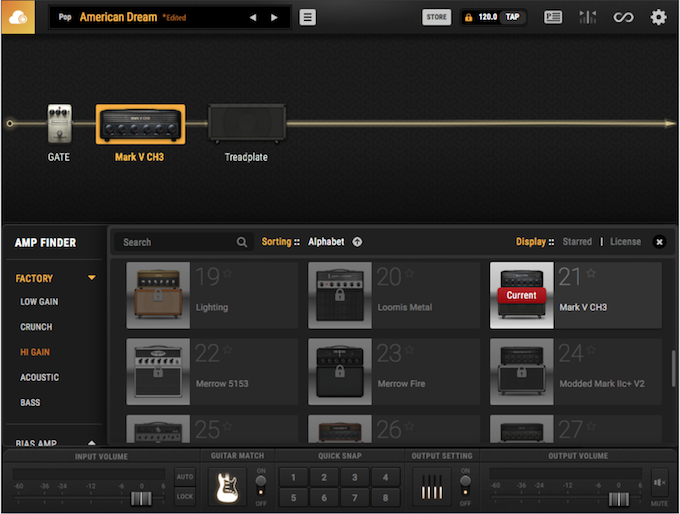This screenshot has height=514, width=680.
Task: Star the Modded Mark IIc+ V2 amp
Action: [x=591, y=350]
